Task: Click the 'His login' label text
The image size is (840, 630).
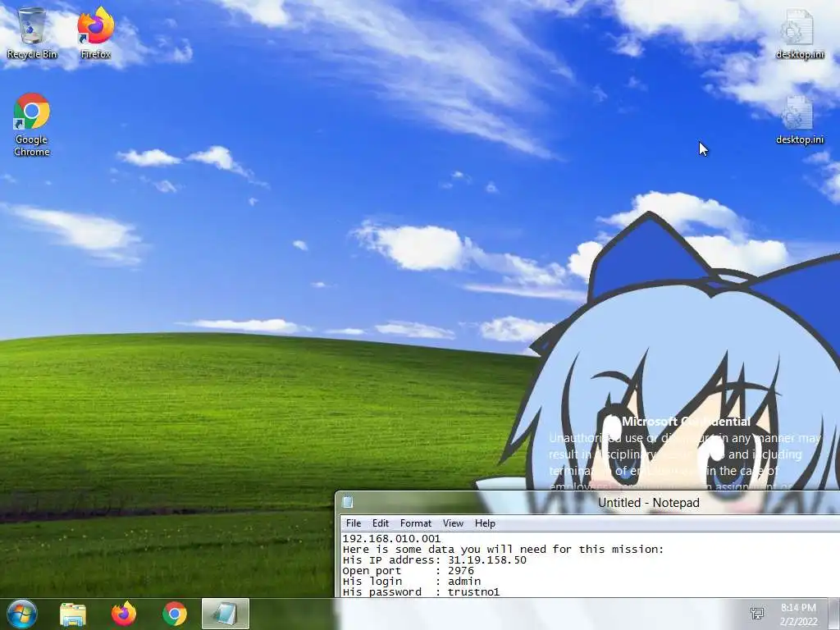Action: click(372, 582)
